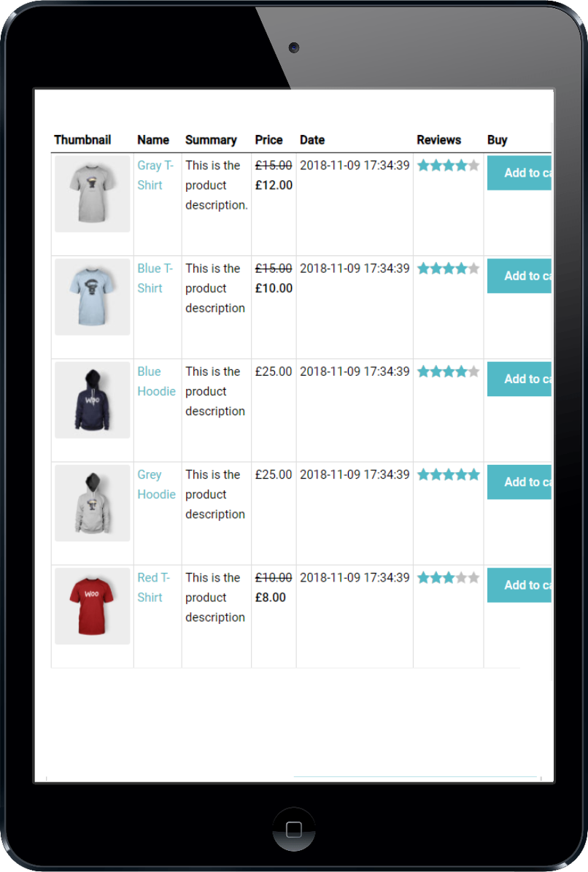The image size is (588, 872).
Task: Click the Grey Hoodie thumbnail image
Action: tap(92, 503)
